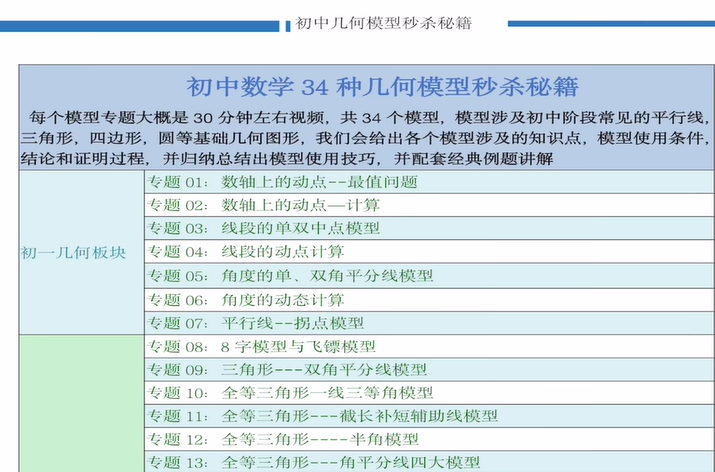Select row "专题 06: 角度的动态计算"

click(430, 300)
